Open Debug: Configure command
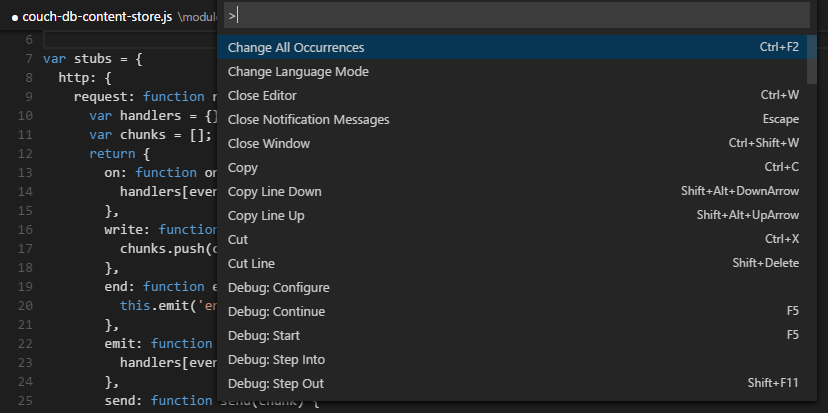Screen dimensions: 828x413 278,288
